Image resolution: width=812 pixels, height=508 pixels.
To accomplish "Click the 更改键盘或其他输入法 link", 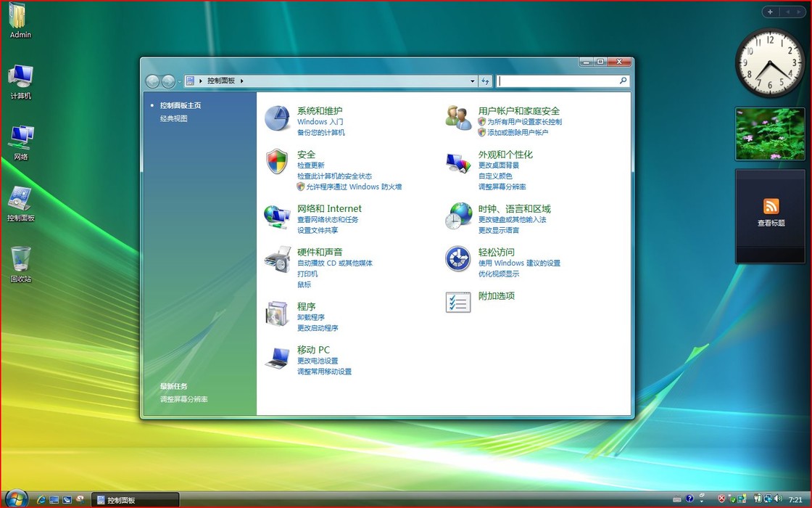I will coord(512,220).
